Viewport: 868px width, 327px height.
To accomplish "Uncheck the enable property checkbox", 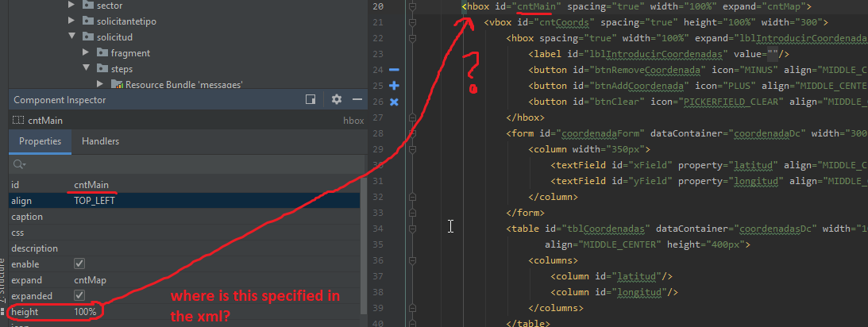I will coord(79,264).
